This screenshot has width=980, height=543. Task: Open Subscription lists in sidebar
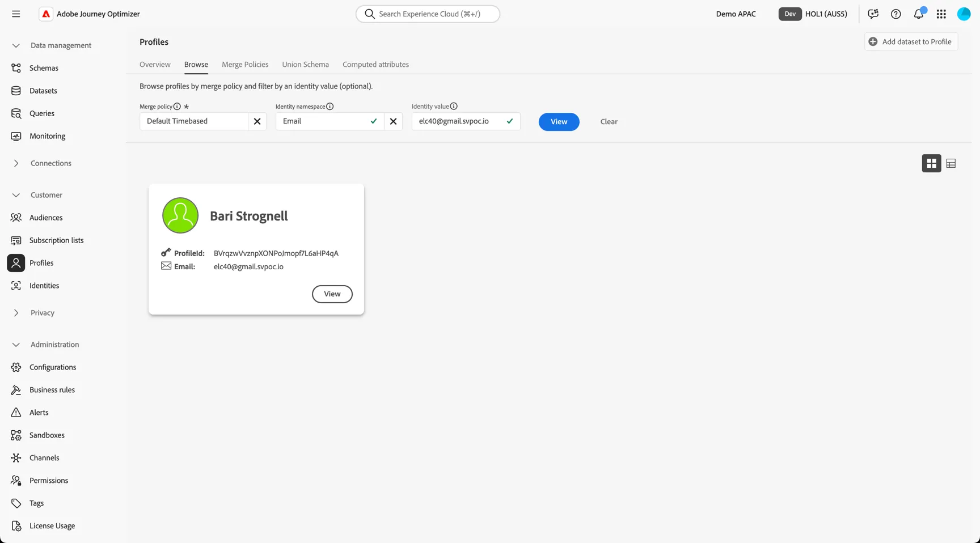(x=57, y=240)
